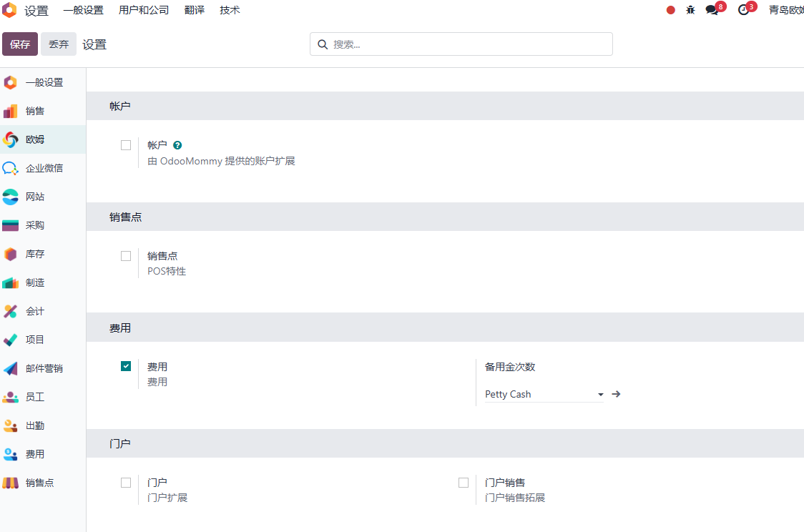Open the debug bug icon menu
This screenshot has width=804, height=532.
(x=690, y=10)
